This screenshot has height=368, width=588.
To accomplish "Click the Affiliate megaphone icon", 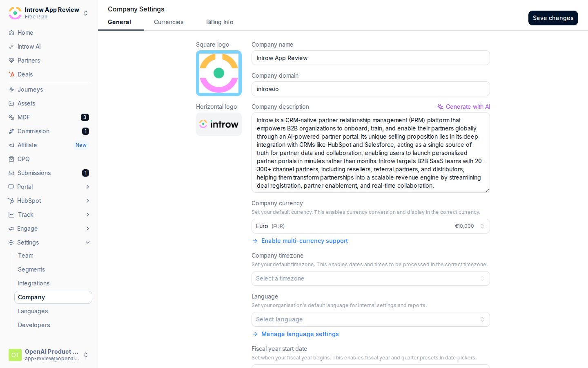I will [x=11, y=145].
